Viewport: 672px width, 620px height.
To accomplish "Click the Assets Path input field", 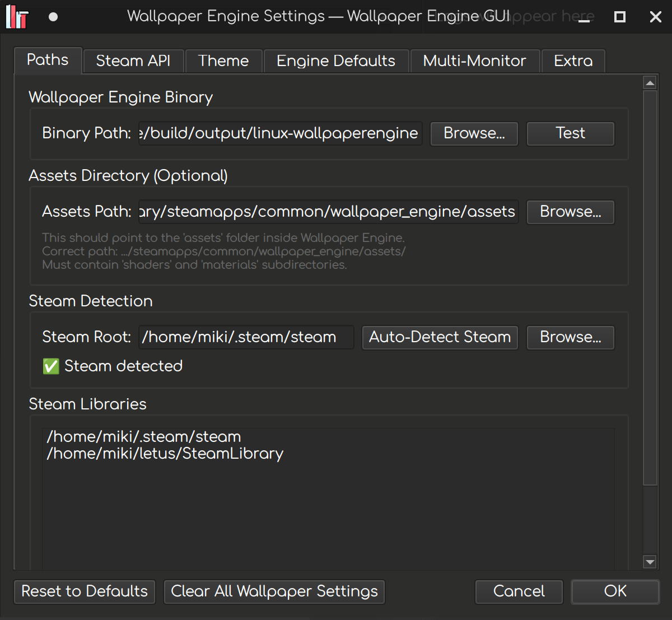I will (328, 212).
